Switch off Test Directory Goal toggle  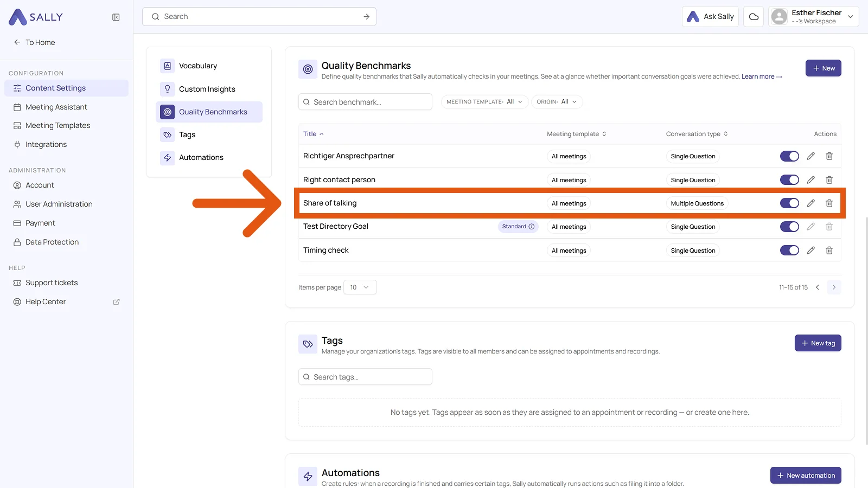pyautogui.click(x=789, y=227)
